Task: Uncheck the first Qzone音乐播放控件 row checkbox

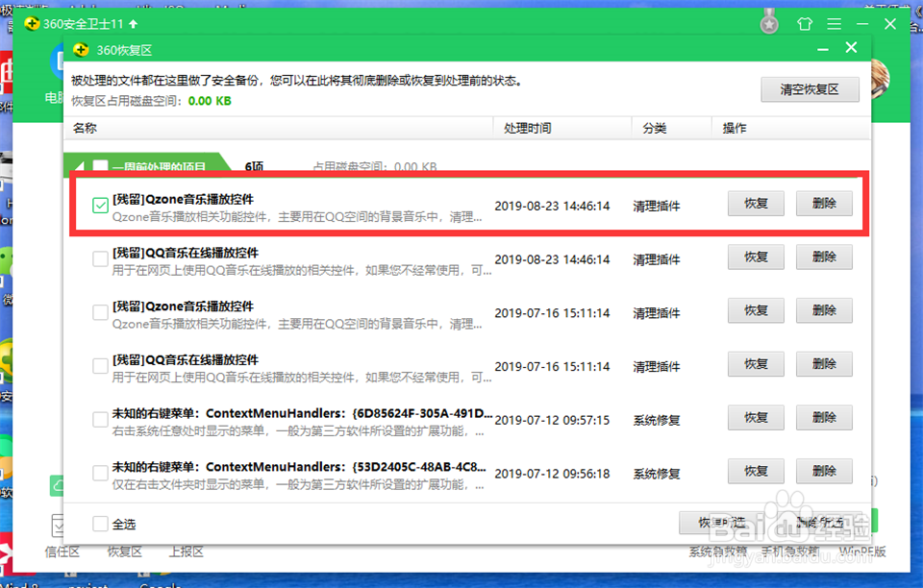Action: click(100, 206)
